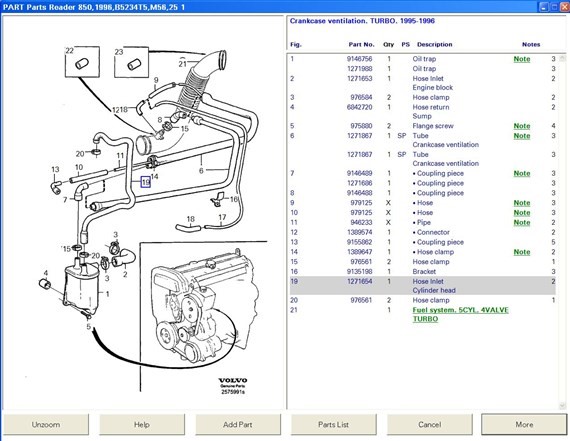The width and height of the screenshot is (570, 441).
Task: Click parts list scrollbar up arrow
Action: (x=562, y=58)
